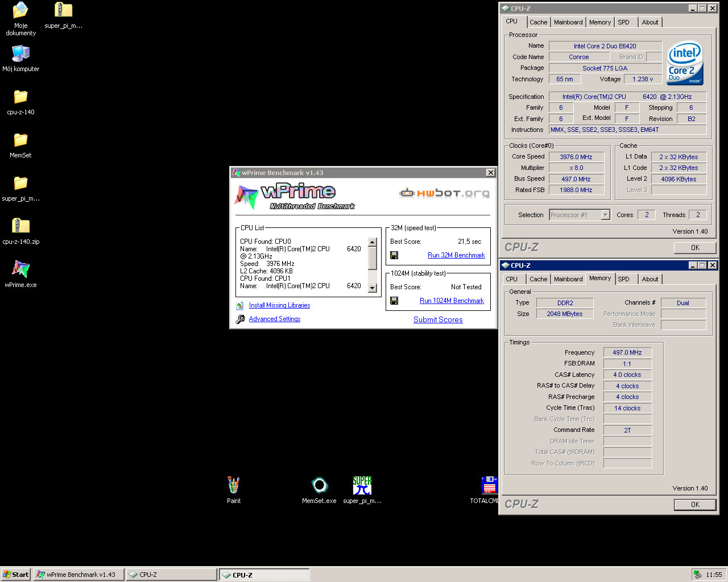Open the Moje dokumenty desktop icon
The width and height of the screenshot is (728, 582).
(20, 10)
